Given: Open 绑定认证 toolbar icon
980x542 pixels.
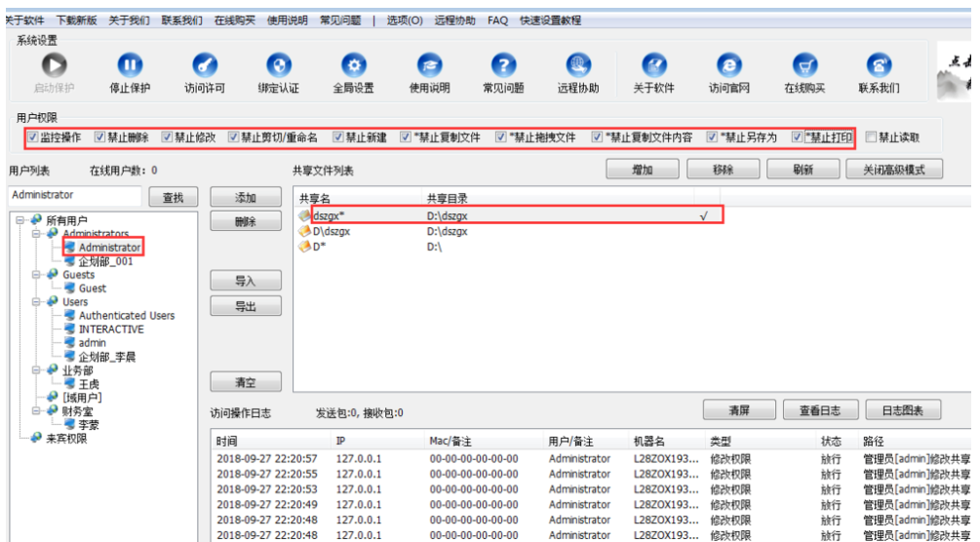Looking at the screenshot, I should [279, 65].
